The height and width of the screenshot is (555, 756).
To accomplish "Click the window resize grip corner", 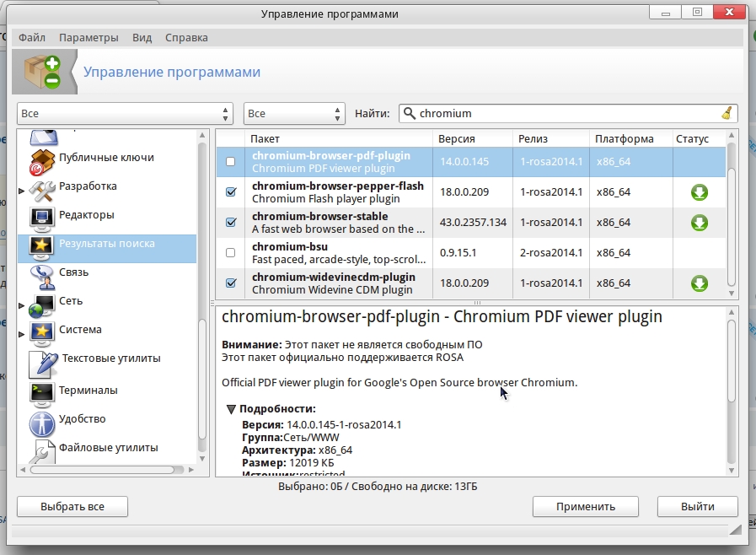I will pos(735,530).
